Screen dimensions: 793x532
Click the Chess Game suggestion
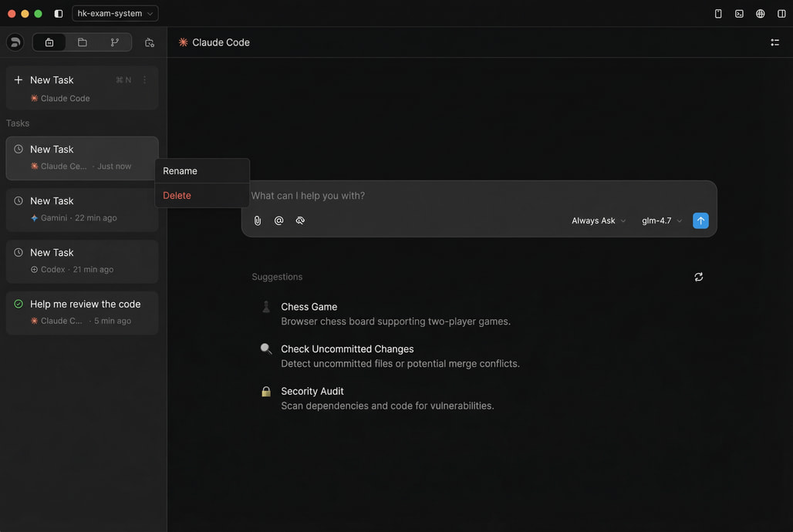coord(309,307)
